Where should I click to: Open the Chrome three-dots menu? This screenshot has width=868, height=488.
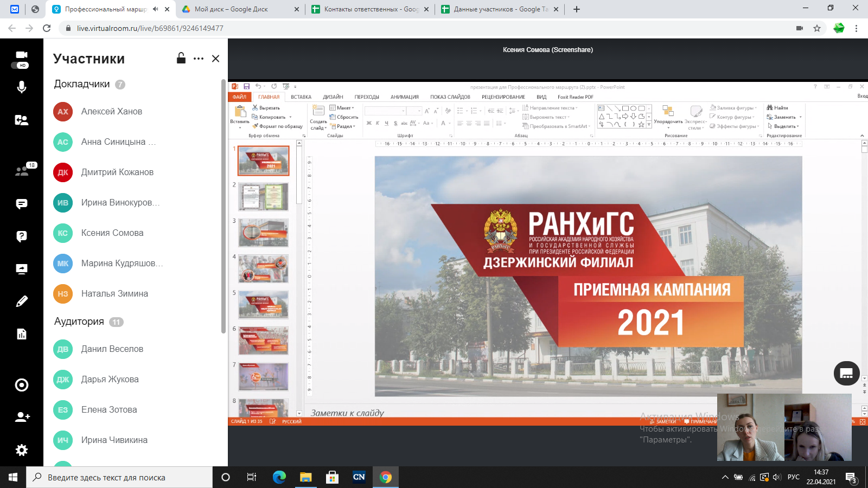(857, 28)
